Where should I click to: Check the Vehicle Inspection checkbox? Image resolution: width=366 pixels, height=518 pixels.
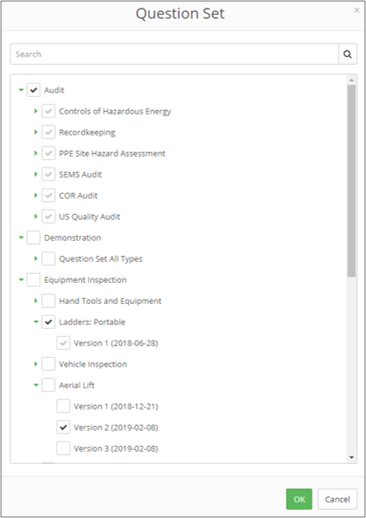coord(48,364)
